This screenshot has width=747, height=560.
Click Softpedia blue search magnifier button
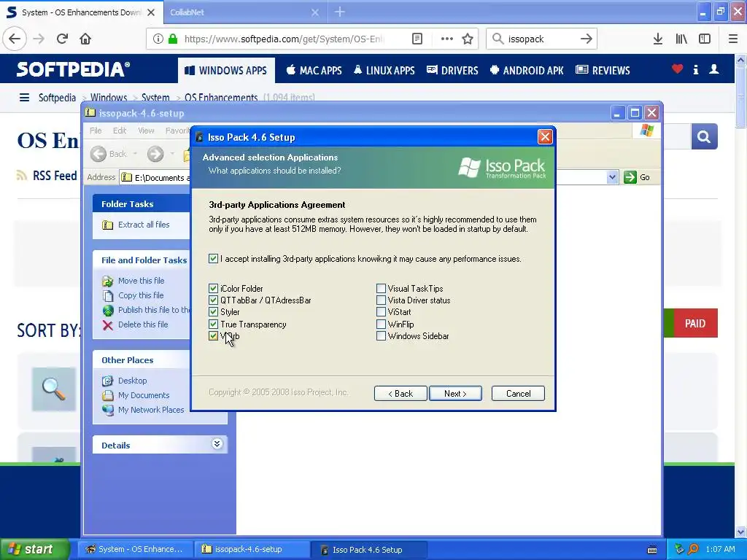(x=704, y=136)
